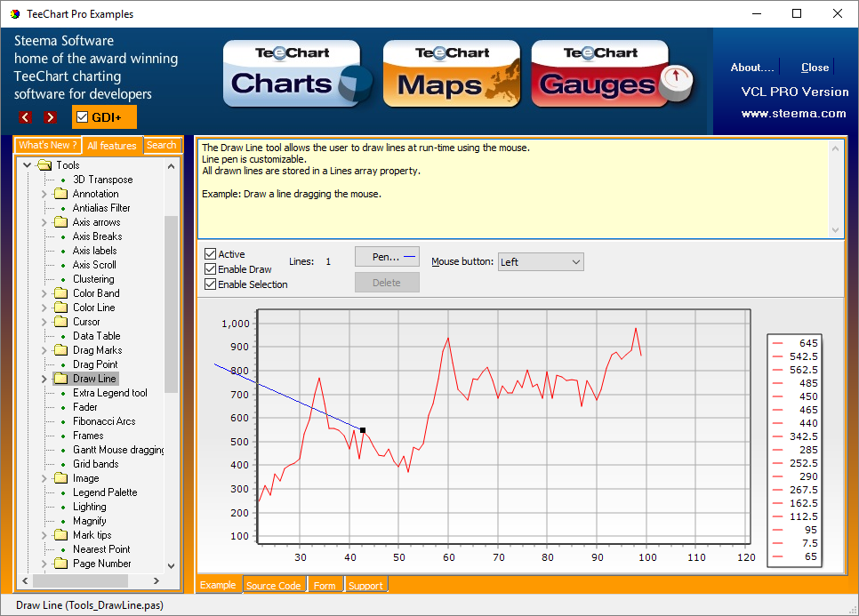Click the tree vertical scrollbar thumb
The height and width of the screenshot is (616, 859).
tap(171, 304)
